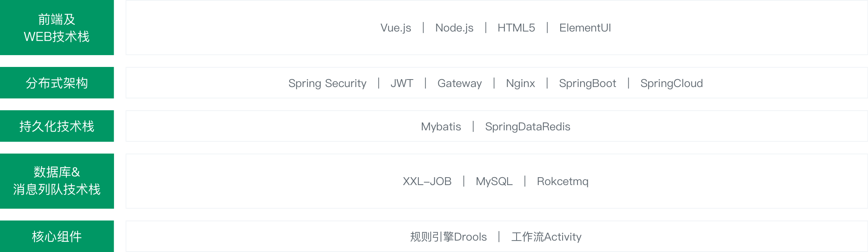Click the HTML5 label

point(516,28)
